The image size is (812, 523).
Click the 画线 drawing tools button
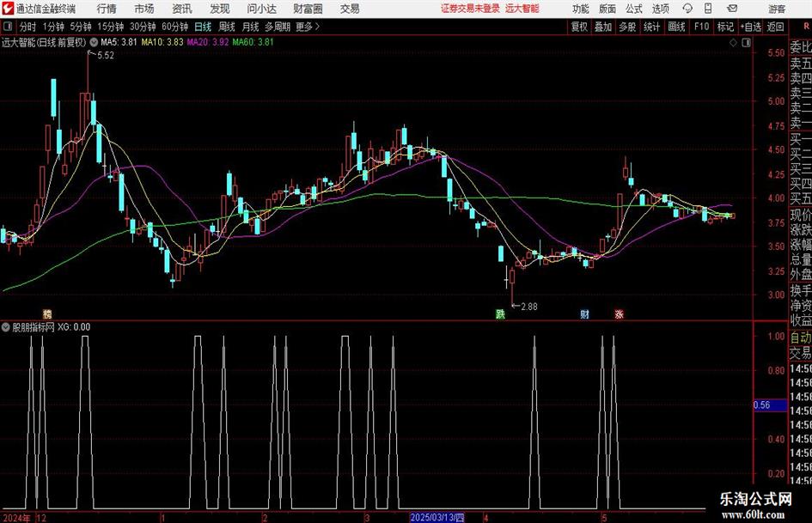676,27
